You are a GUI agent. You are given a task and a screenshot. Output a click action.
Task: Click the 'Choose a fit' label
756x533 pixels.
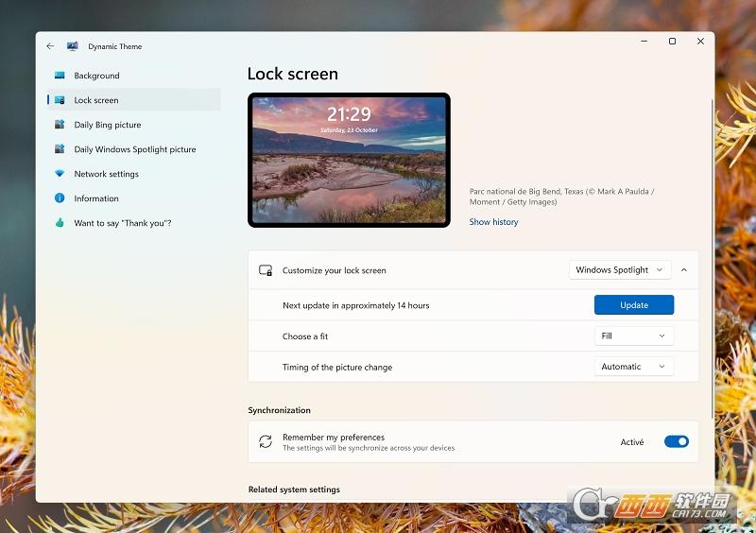coord(305,336)
